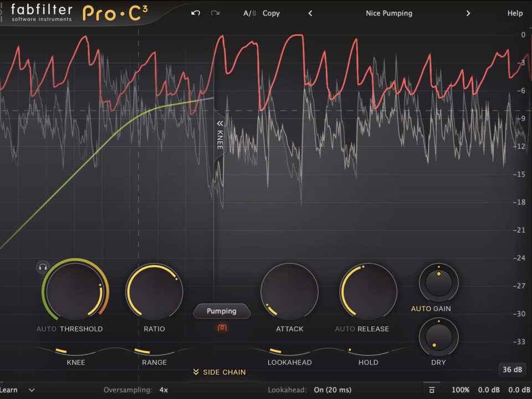Enable Auto Threshold mode

click(47, 329)
